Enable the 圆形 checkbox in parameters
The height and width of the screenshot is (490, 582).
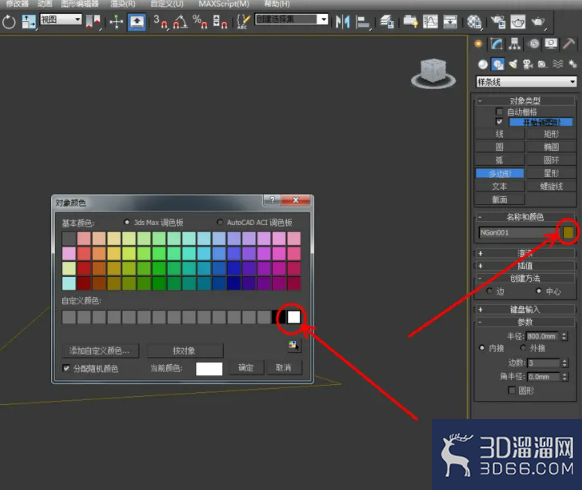tap(512, 390)
